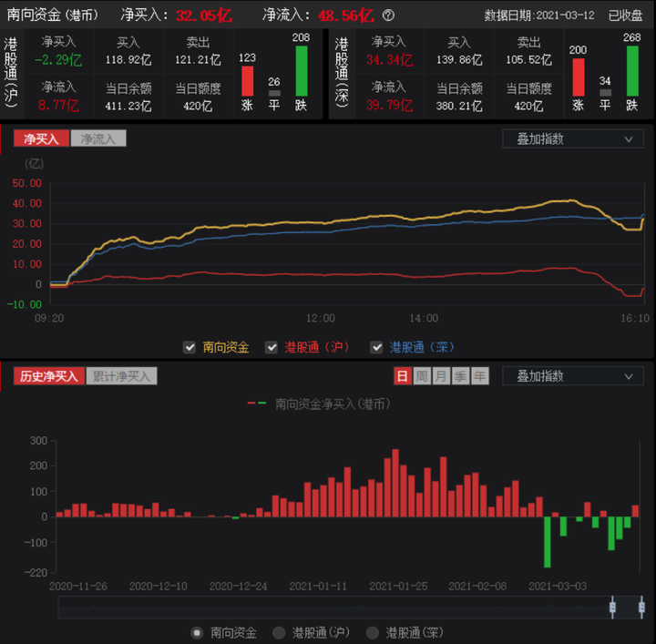Viewport: 656px width, 644px height.
Task: Click the 411.23亿 daily balance value
Action: (128, 107)
